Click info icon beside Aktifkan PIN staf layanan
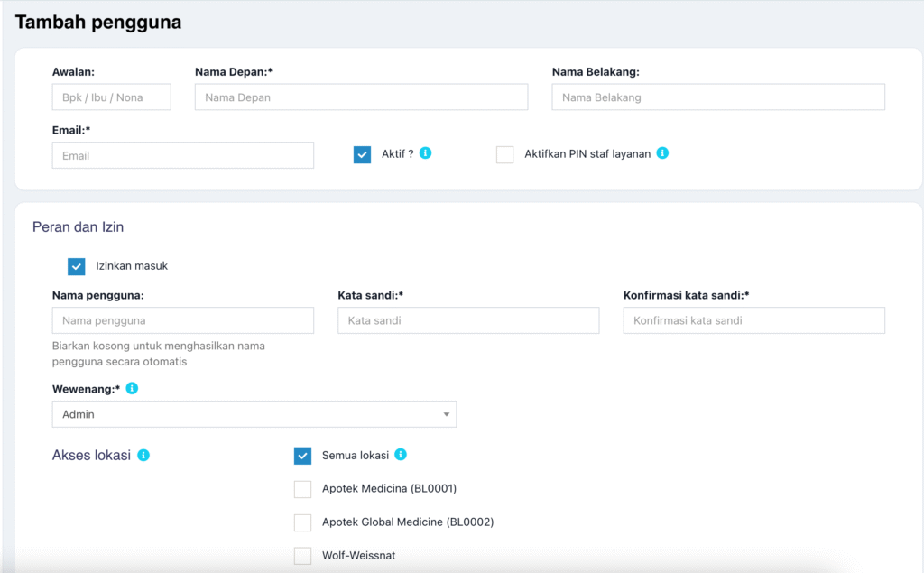924x573 pixels. click(662, 153)
